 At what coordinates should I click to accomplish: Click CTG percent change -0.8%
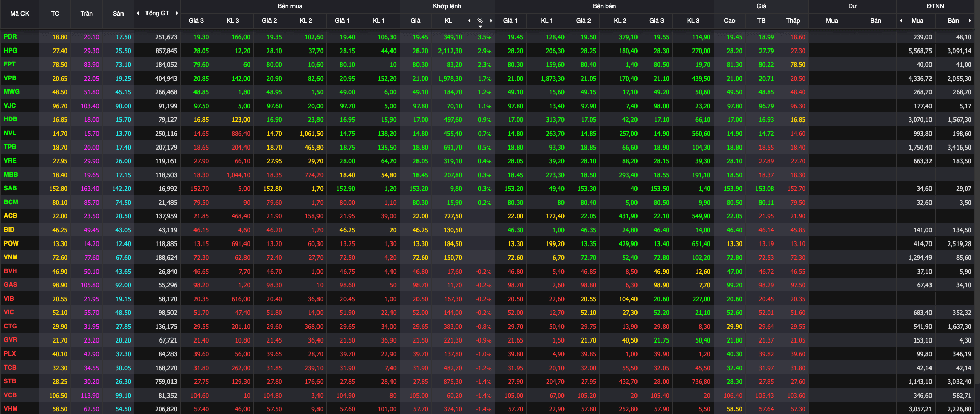(483, 327)
